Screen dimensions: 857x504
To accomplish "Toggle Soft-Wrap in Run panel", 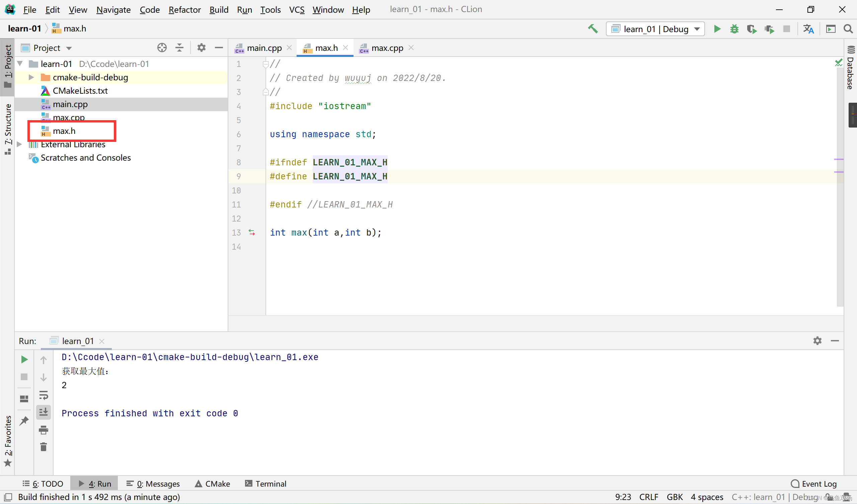I will coord(44,395).
